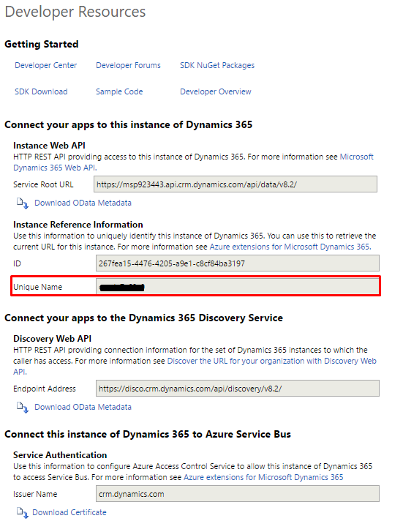Click the Service Root URL label
Image resolution: width=403 pixels, height=532 pixels.
point(43,184)
